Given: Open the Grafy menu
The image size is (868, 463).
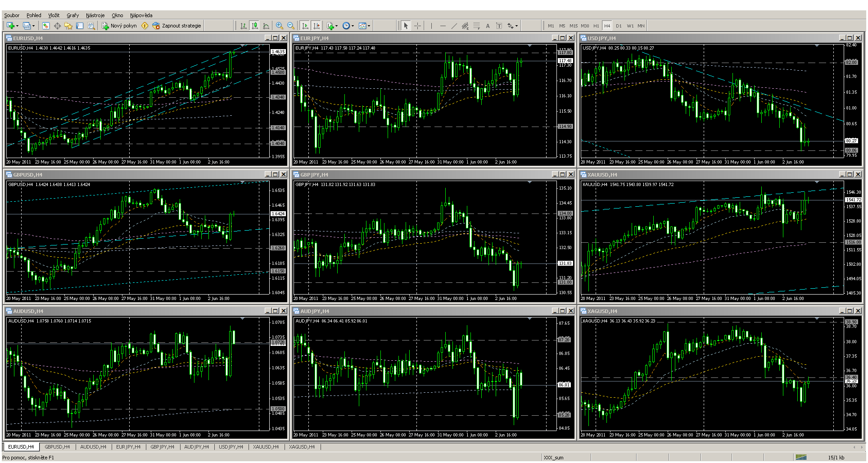Looking at the screenshot, I should (x=73, y=15).
